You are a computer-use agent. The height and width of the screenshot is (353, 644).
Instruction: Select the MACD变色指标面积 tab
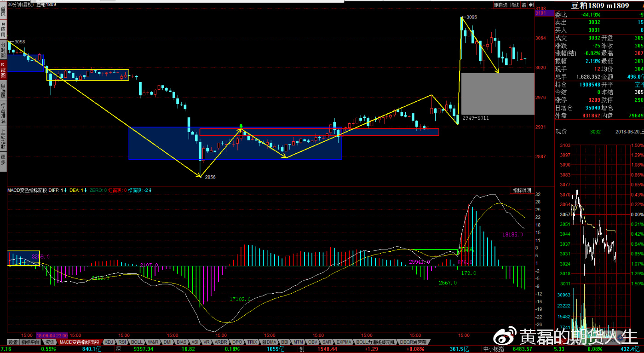(79, 342)
